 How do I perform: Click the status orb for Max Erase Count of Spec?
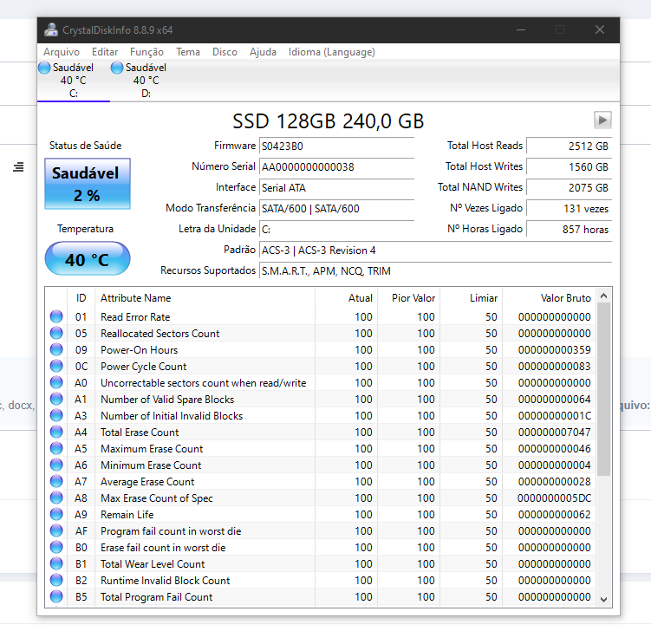(x=56, y=498)
